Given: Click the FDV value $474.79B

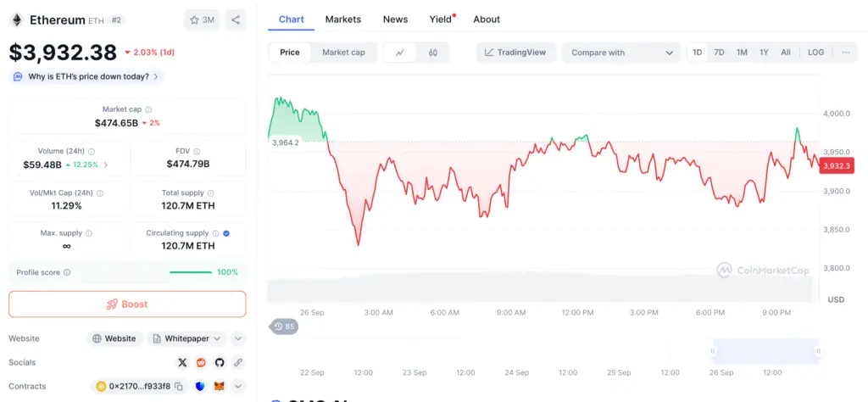Looking at the screenshot, I should coord(188,164).
